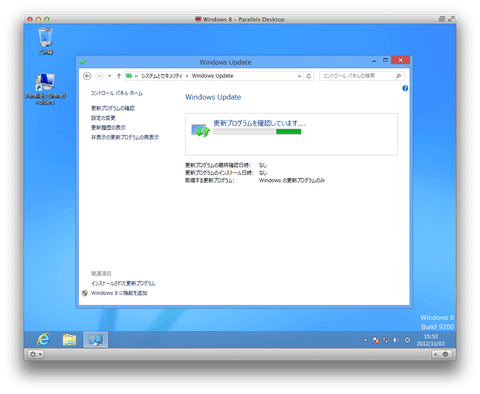Click 更新プログラムの確認 in sidebar
The height and width of the screenshot is (394, 480).
(x=113, y=108)
